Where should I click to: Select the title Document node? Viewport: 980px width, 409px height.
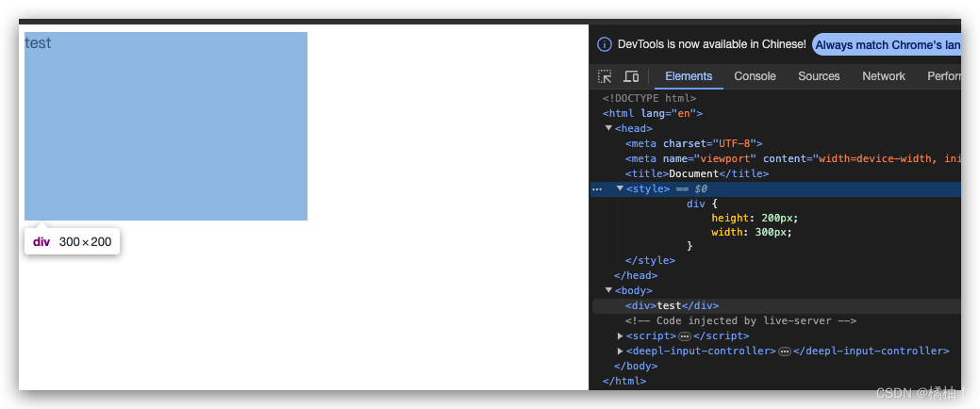pyautogui.click(x=696, y=173)
